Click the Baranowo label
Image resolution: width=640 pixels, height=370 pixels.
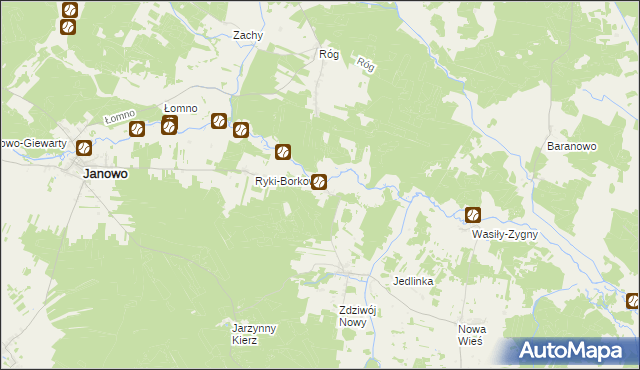(571, 146)
